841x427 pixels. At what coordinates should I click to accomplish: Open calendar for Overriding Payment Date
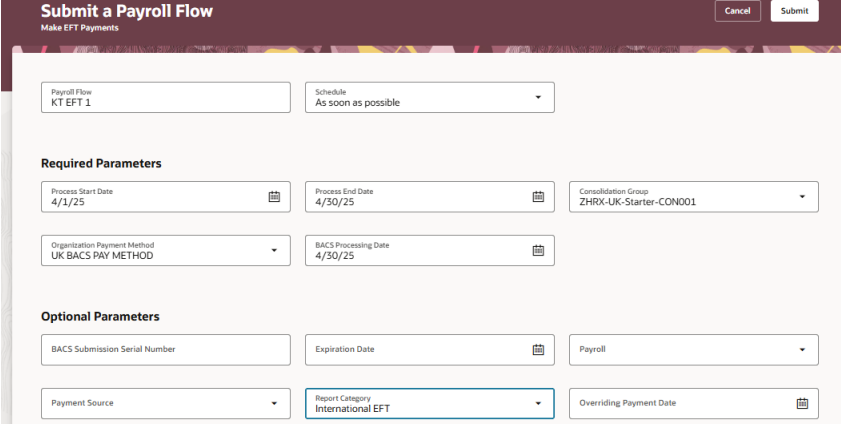(802, 403)
